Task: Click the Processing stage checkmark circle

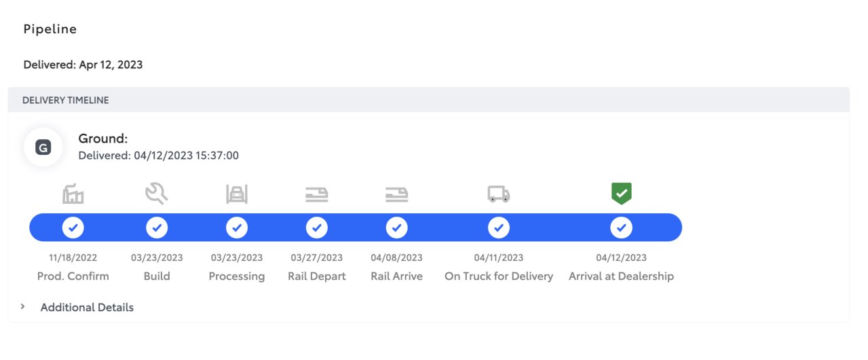Action: (x=237, y=228)
